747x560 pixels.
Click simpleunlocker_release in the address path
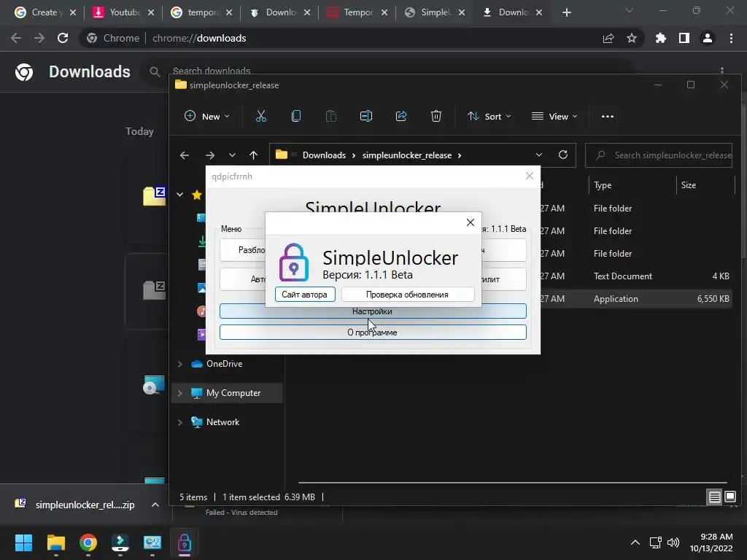(x=407, y=155)
